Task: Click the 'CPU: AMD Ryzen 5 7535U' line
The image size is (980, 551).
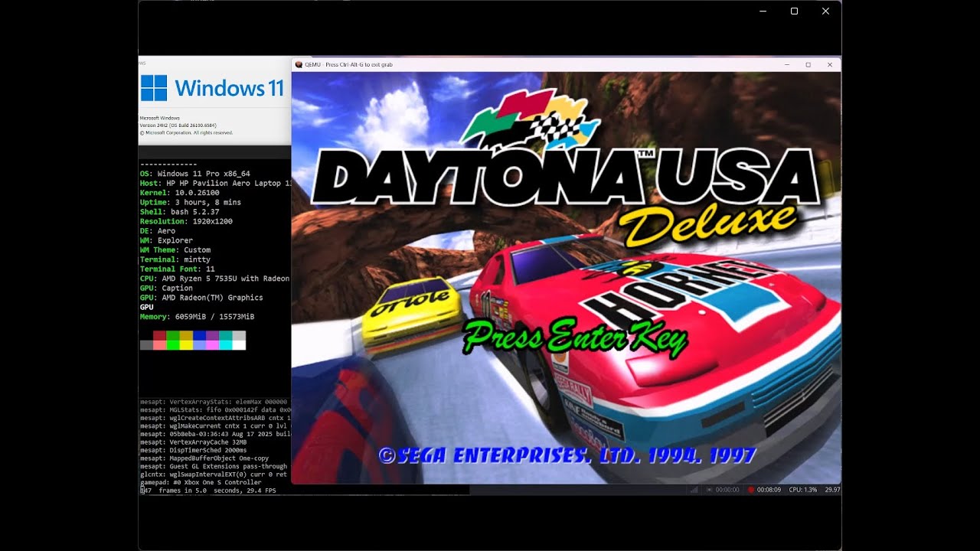Action: (215, 279)
